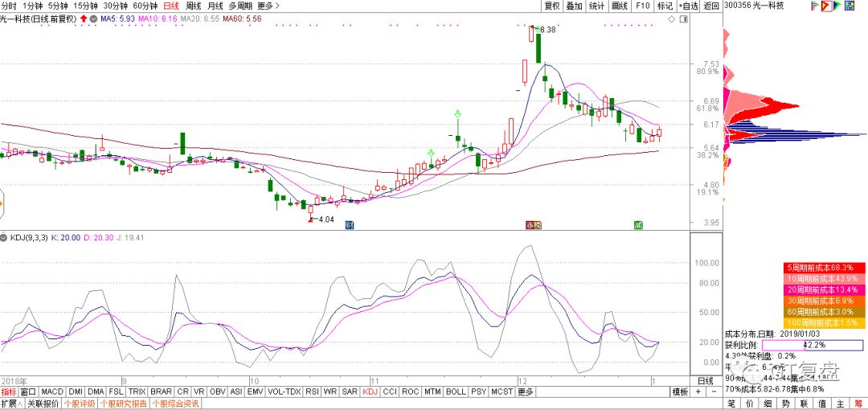Viewport: 868px width, 410px height.
Task: Activate the 画线 drawing tools
Action: [x=620, y=6]
